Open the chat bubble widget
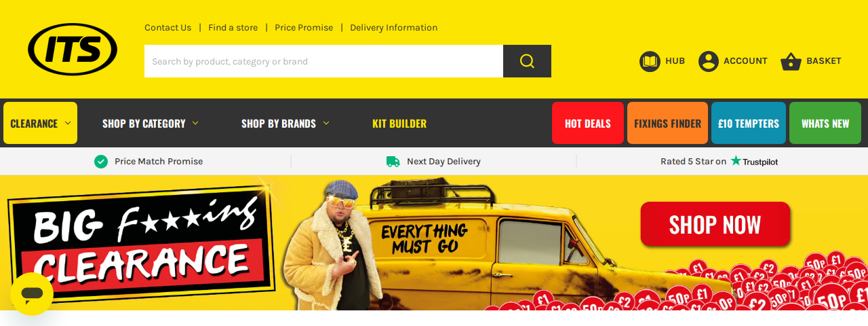This screenshot has width=868, height=326. pyautogui.click(x=32, y=294)
